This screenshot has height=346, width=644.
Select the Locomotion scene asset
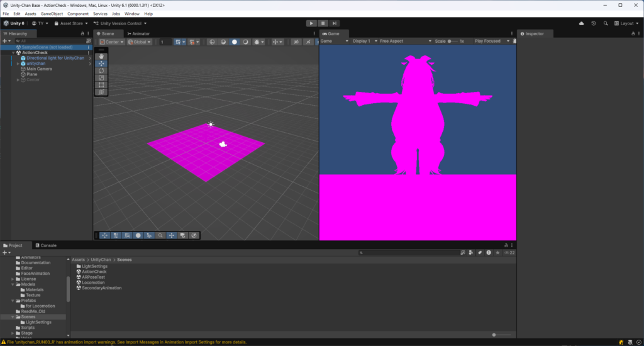(x=94, y=282)
